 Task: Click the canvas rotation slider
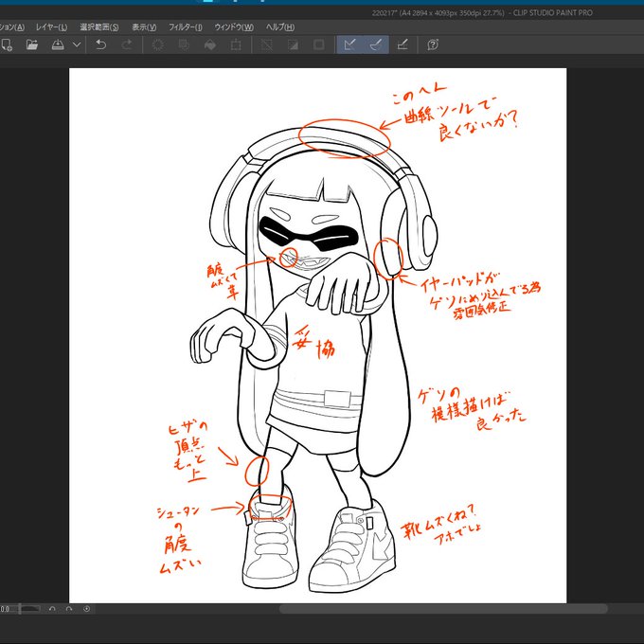point(28,609)
